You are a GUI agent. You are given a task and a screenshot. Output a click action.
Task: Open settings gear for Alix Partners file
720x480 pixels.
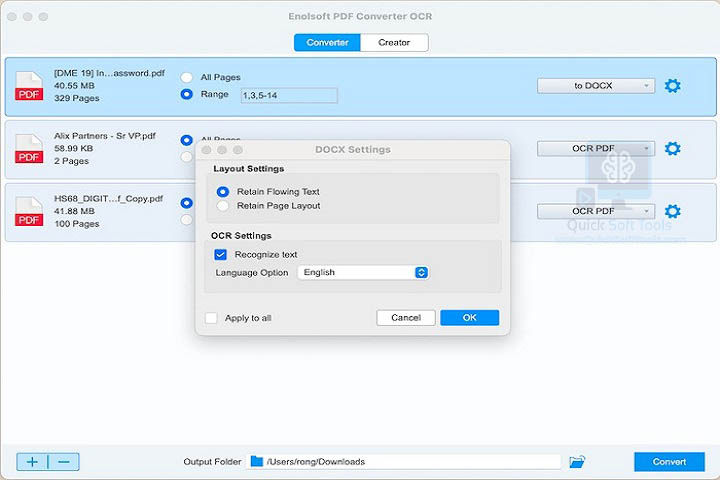coord(672,148)
